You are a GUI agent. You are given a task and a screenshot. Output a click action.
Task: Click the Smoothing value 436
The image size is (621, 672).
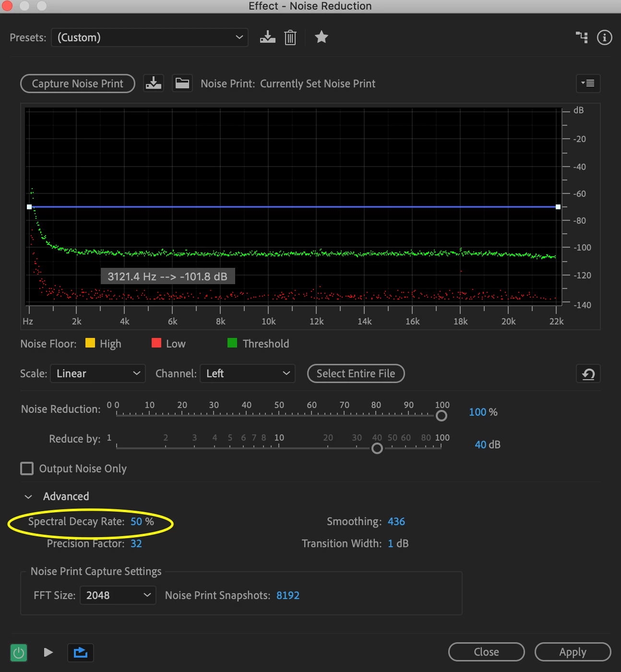[x=396, y=521]
